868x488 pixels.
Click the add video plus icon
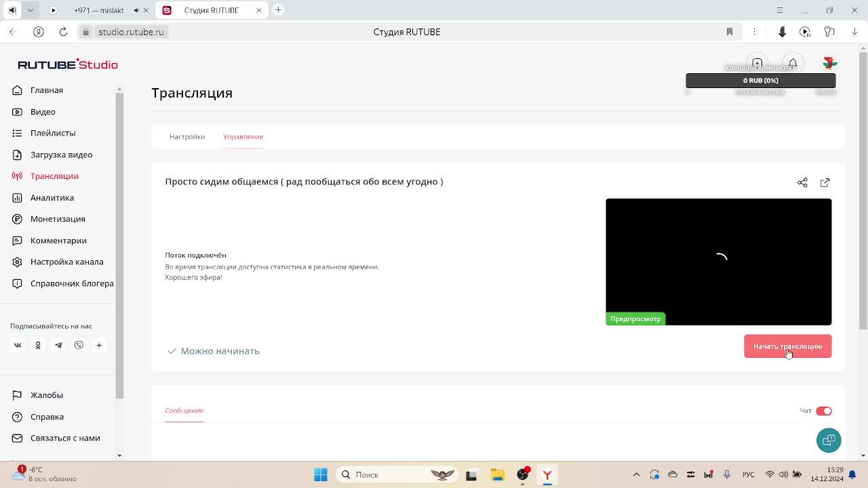tap(757, 63)
